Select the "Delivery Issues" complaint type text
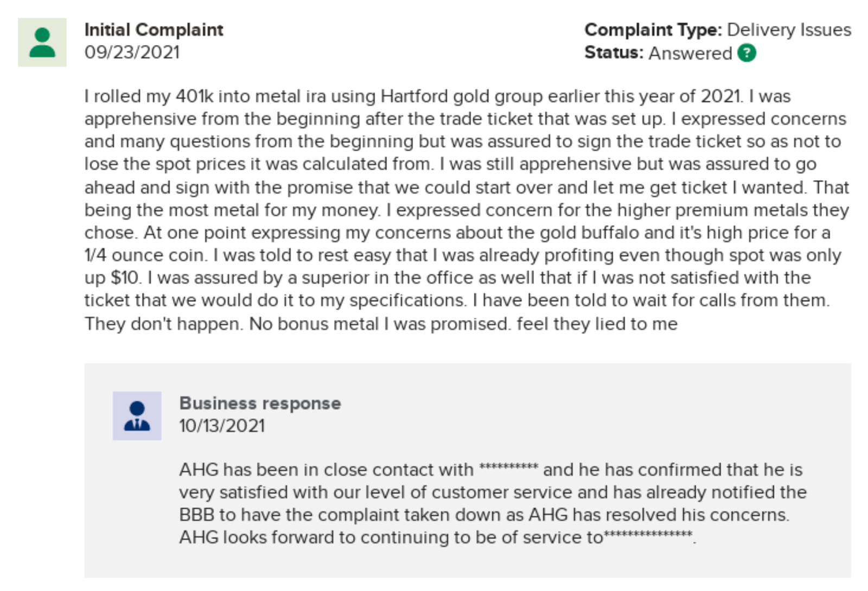This screenshot has height=591, width=868. (x=789, y=30)
